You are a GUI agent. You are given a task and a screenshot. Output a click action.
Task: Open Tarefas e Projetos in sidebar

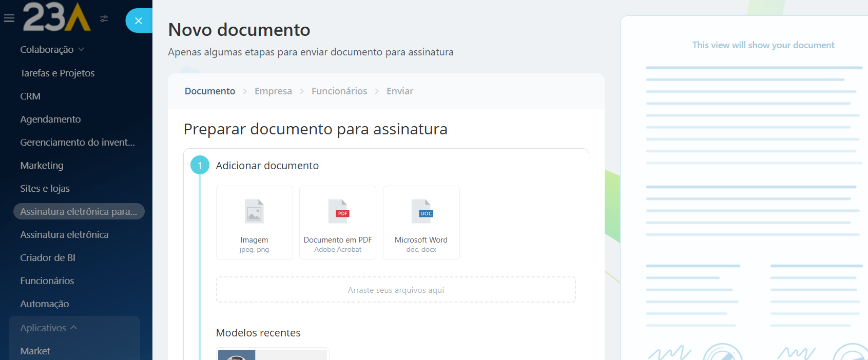coord(57,73)
